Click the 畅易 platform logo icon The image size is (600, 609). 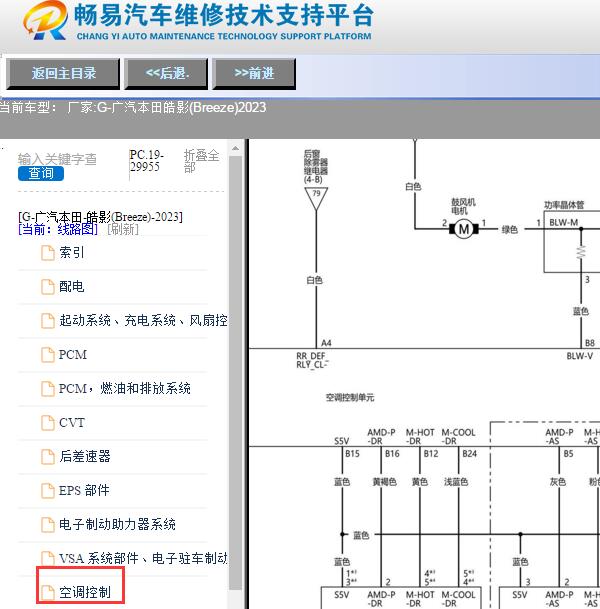(x=45, y=21)
